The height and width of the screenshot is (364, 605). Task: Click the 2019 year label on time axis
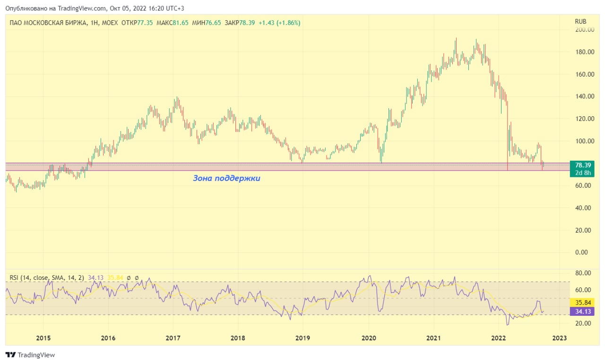(x=302, y=338)
